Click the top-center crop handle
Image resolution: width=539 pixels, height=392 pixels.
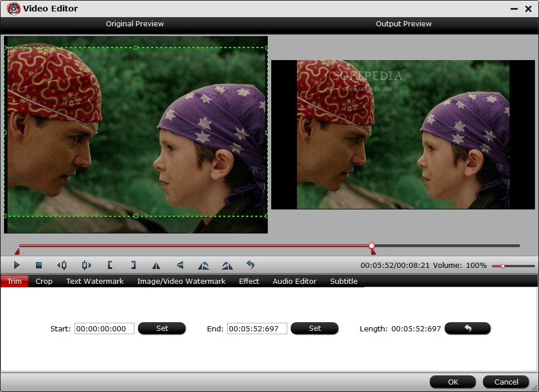(x=136, y=48)
